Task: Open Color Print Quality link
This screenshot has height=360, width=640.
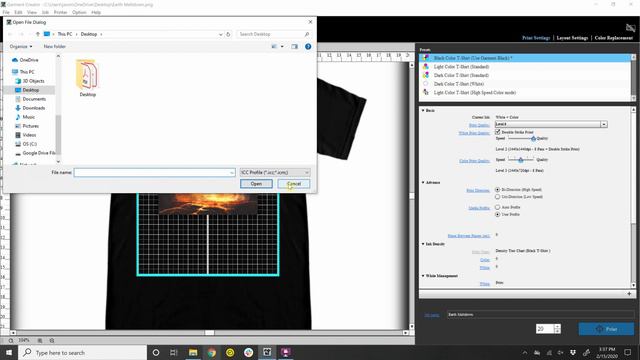Action: coord(474,161)
